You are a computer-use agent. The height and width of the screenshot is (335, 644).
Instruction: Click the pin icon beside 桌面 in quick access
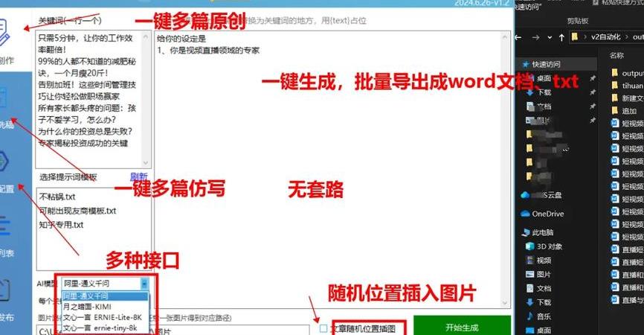tap(593, 78)
